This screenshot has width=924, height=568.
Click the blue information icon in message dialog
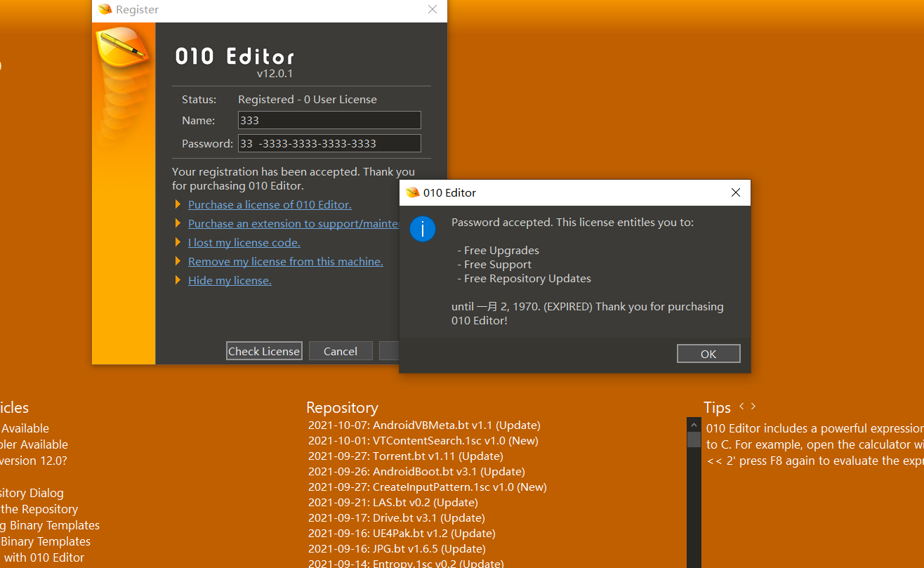(423, 229)
